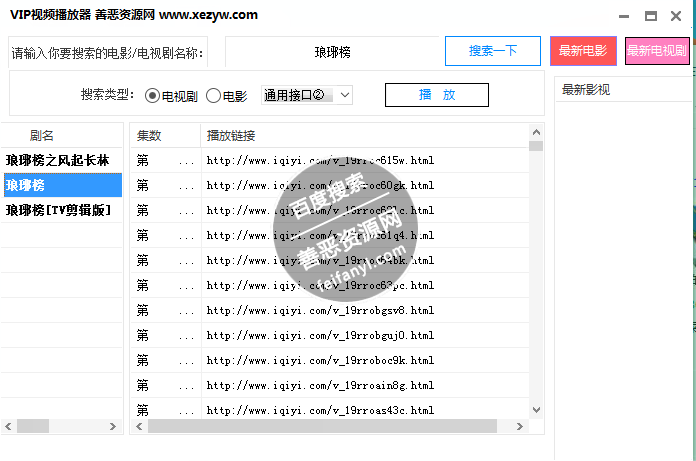Open the 最新电影 latest movies list

click(x=582, y=51)
